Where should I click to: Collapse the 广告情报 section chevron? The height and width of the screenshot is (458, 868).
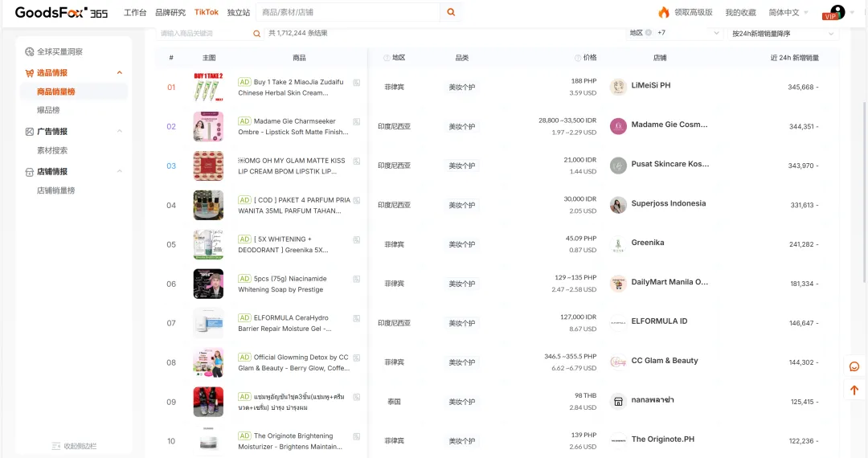click(x=120, y=131)
